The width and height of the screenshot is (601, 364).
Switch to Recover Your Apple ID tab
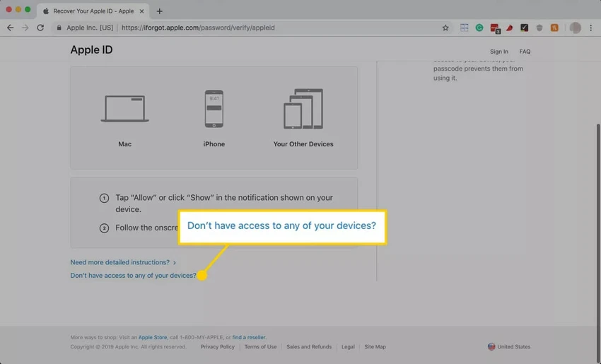[93, 11]
